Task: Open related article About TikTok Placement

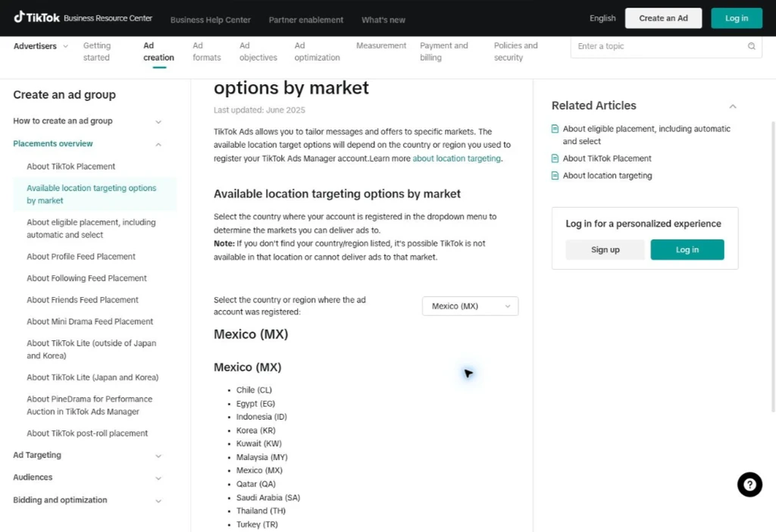Action: point(607,158)
